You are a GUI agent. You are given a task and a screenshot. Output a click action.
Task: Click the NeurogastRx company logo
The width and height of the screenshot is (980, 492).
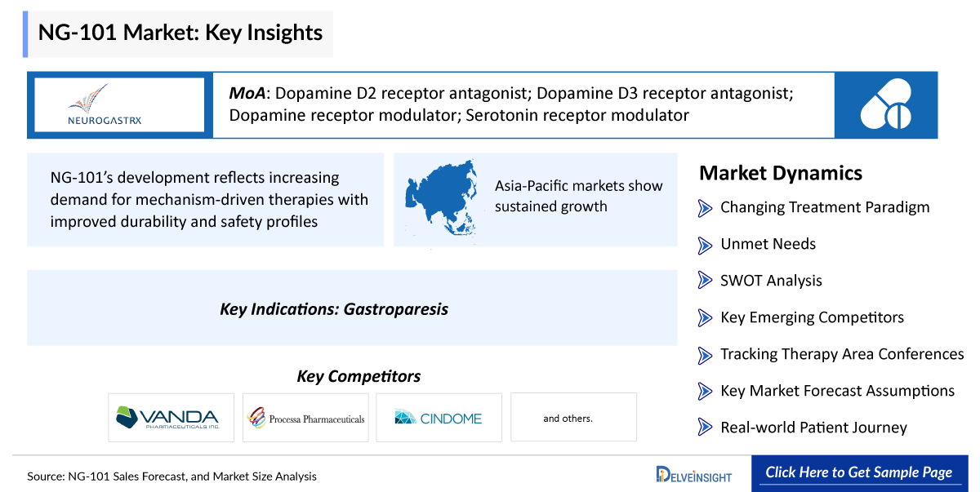tap(115, 104)
